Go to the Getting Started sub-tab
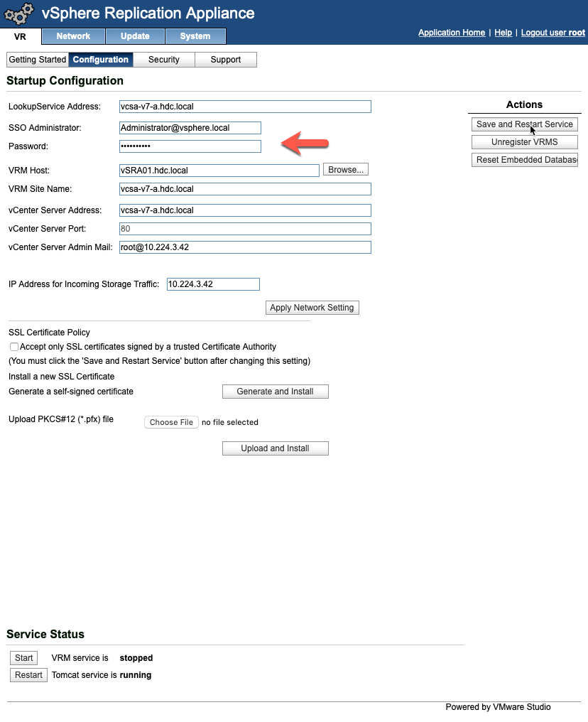 [38, 60]
